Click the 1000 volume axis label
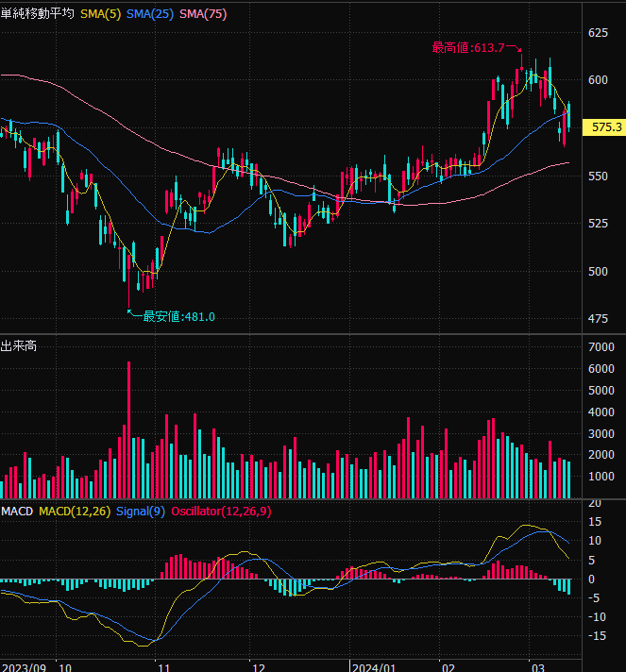Viewport: 626px width, 672px height. click(601, 476)
